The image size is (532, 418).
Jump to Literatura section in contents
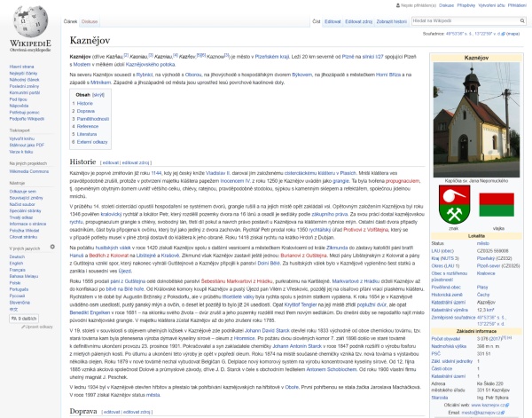point(87,134)
